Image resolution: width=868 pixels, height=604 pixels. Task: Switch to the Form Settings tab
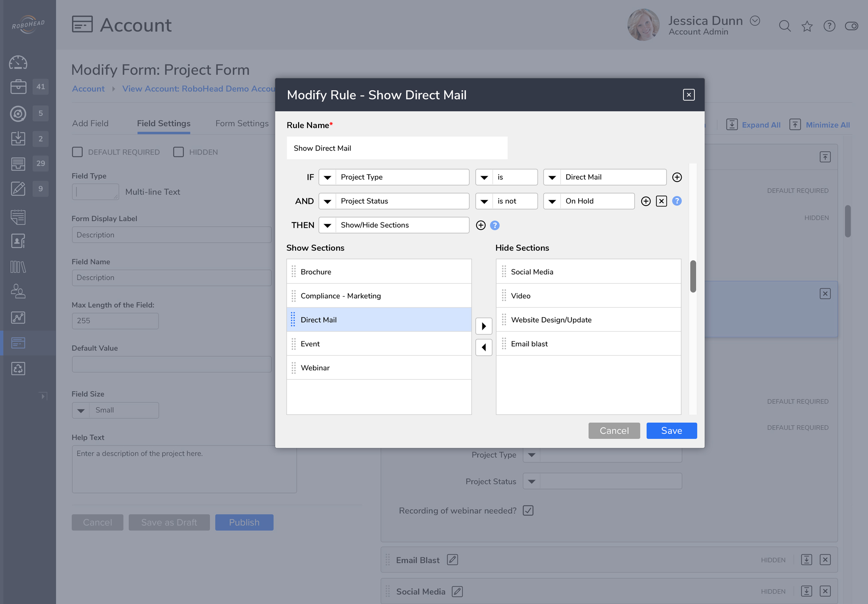242,123
